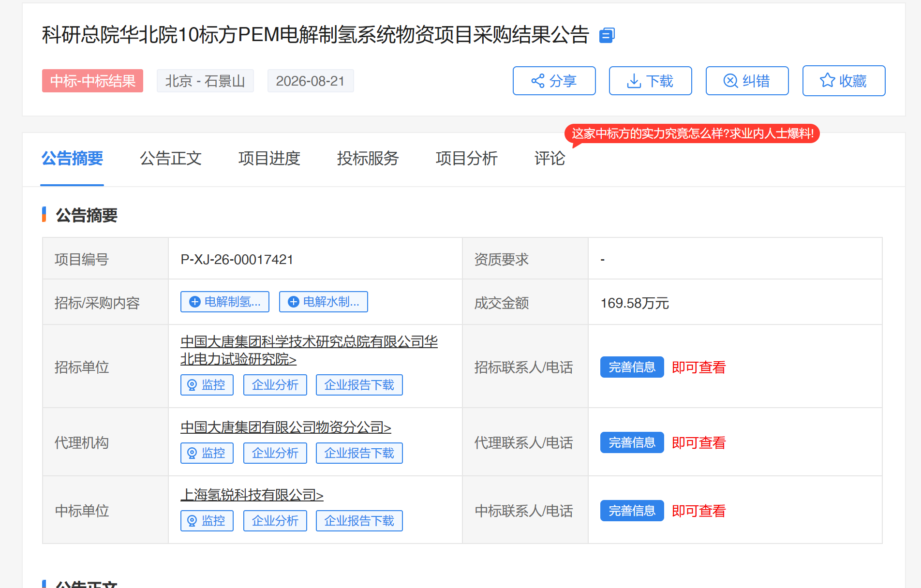Click 即可查看 in 招标联系人/电话 row
921x588 pixels.
tap(699, 367)
